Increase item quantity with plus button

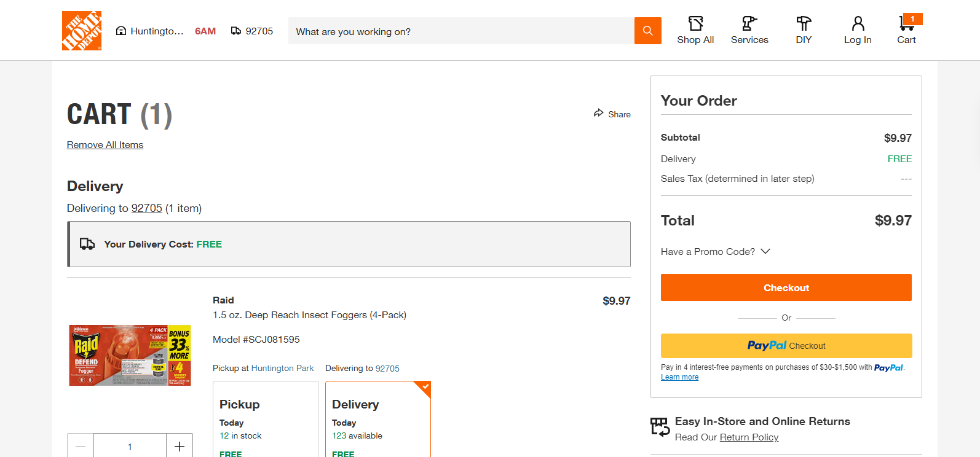point(180,447)
